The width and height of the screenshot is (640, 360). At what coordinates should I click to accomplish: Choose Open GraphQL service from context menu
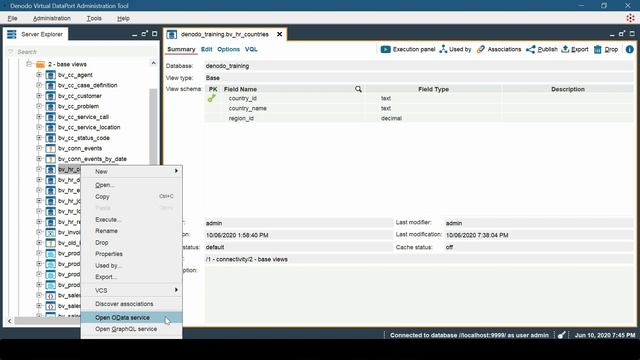(131, 329)
